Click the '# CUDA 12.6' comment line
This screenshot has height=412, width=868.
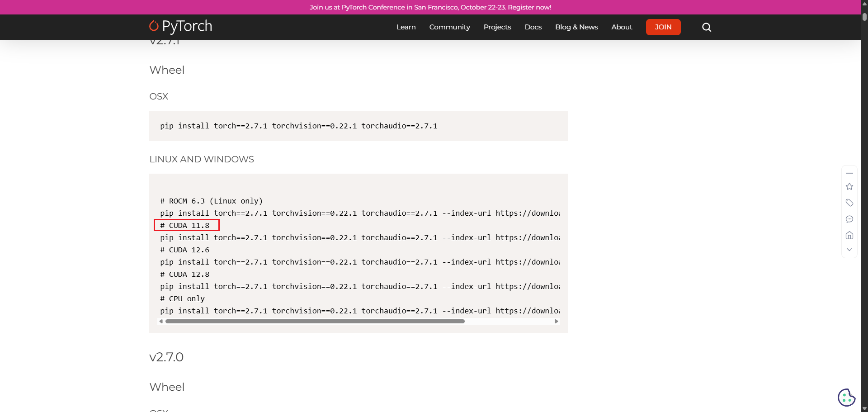(184, 250)
